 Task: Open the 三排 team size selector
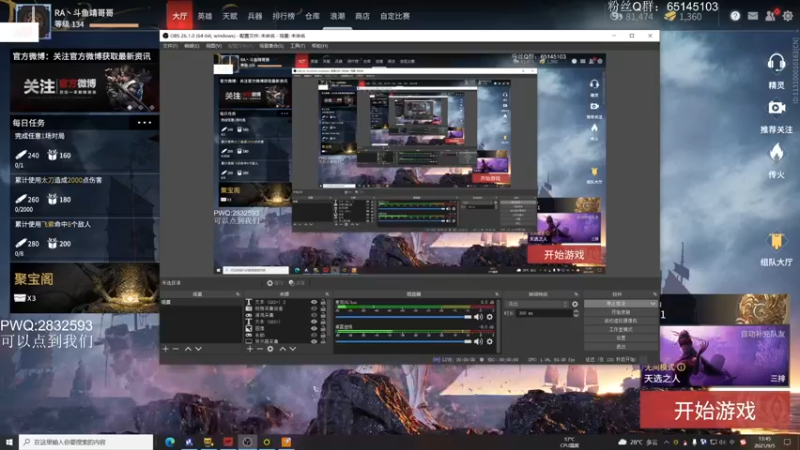click(778, 379)
